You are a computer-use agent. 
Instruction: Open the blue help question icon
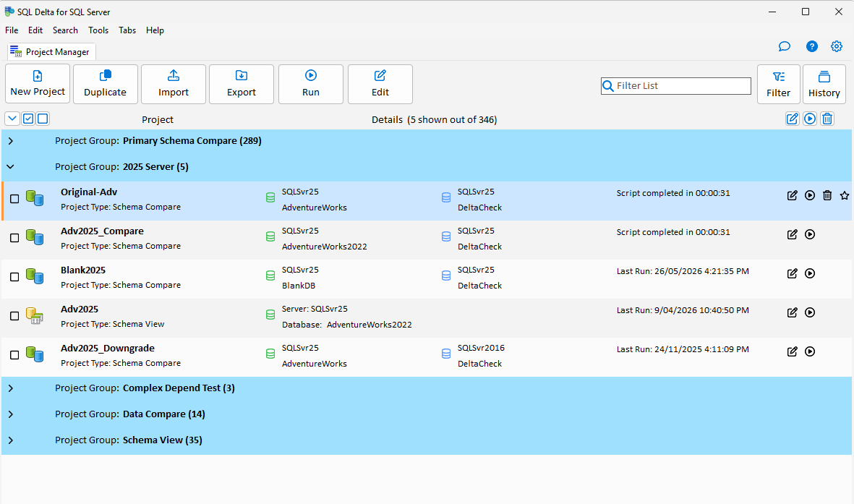point(811,46)
